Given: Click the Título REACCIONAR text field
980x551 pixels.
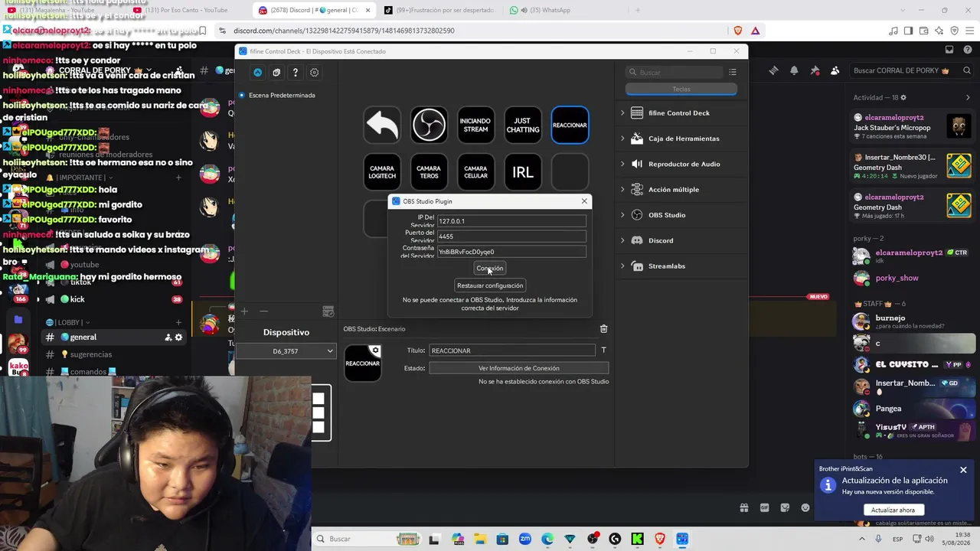Looking at the screenshot, I should [x=512, y=350].
